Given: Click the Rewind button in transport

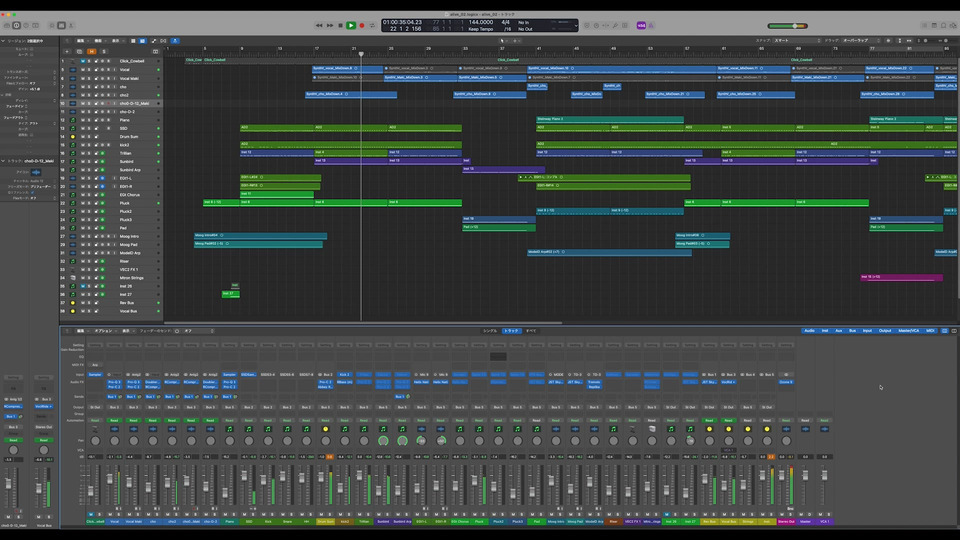Looking at the screenshot, I should point(320,25).
